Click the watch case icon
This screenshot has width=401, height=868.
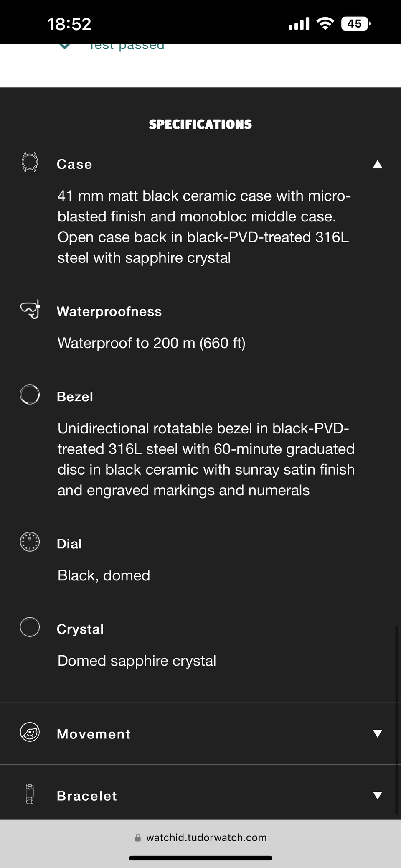tap(30, 162)
